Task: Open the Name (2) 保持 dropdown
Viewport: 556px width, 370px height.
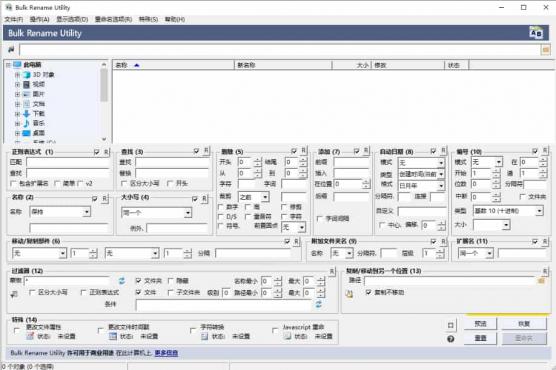Action: pos(86,212)
